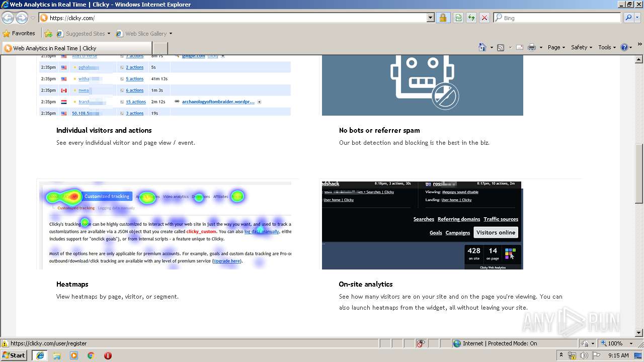Click Internet Explorer taskbar icon
This screenshot has width=644, height=362.
point(40,355)
